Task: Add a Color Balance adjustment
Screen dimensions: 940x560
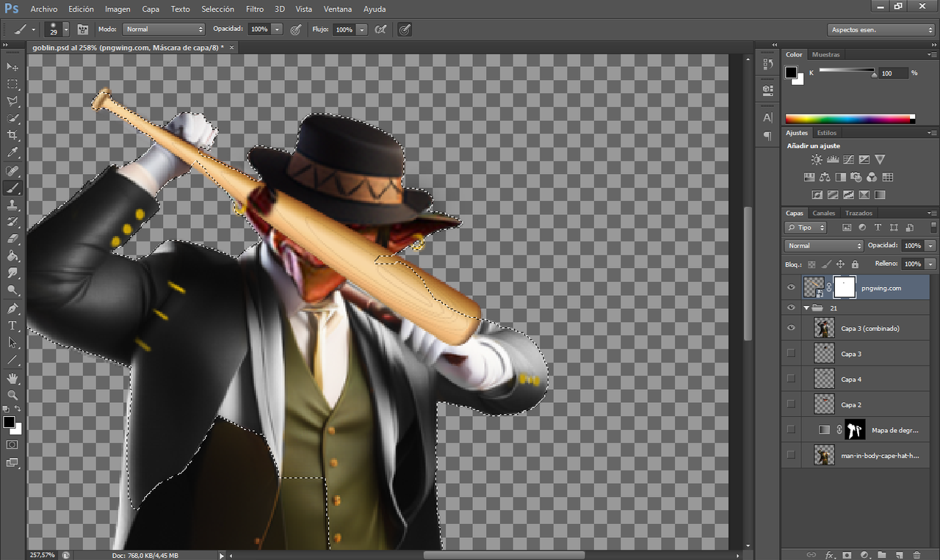Action: (824, 177)
